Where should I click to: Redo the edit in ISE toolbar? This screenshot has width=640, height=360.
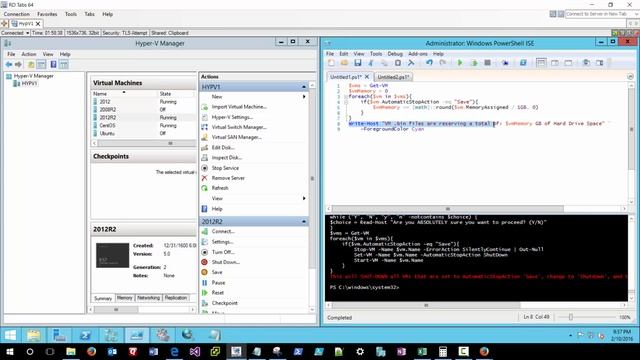point(443,63)
